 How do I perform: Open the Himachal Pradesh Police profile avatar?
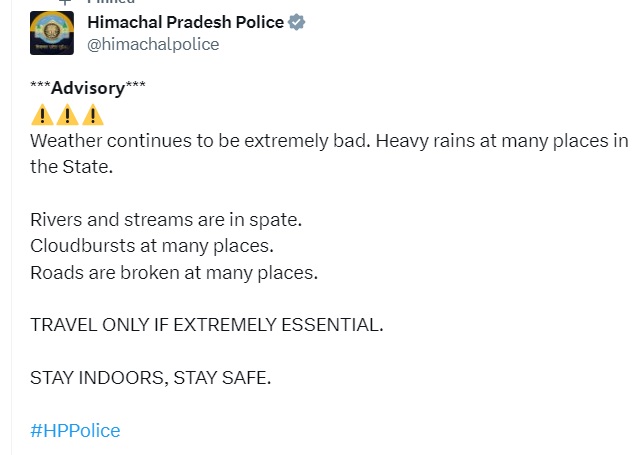click(51, 33)
